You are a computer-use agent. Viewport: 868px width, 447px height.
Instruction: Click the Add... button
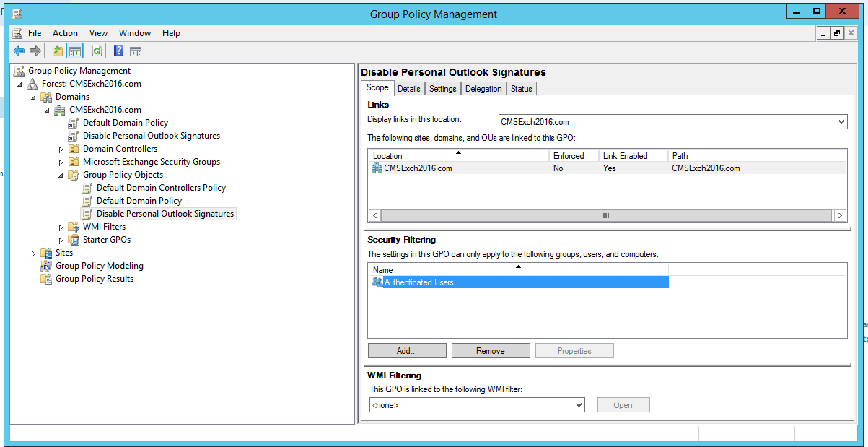(x=406, y=351)
